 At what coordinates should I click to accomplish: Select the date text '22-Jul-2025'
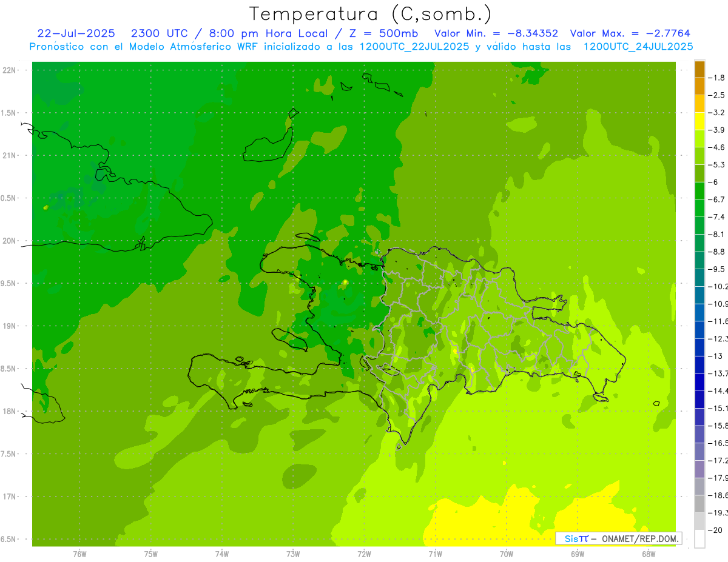76,33
